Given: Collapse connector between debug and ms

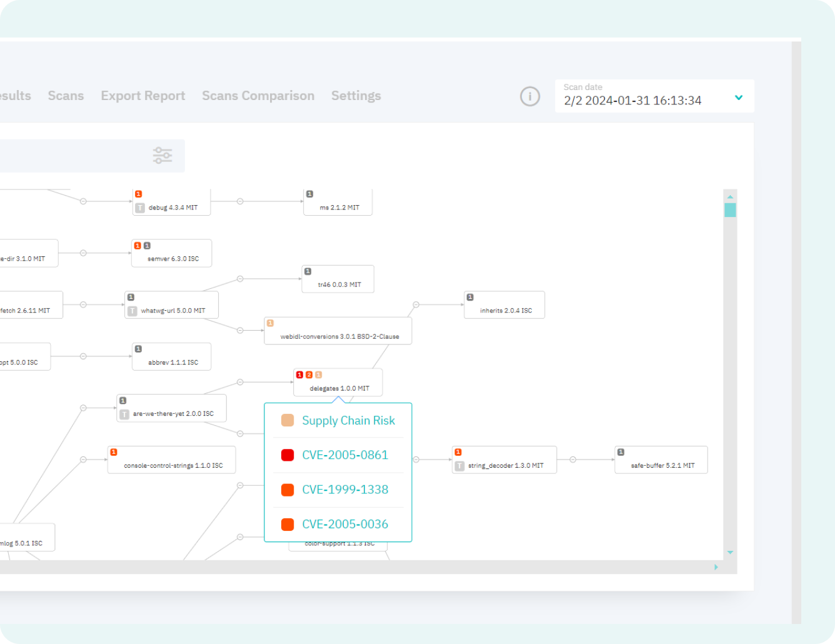Looking at the screenshot, I should tap(240, 201).
